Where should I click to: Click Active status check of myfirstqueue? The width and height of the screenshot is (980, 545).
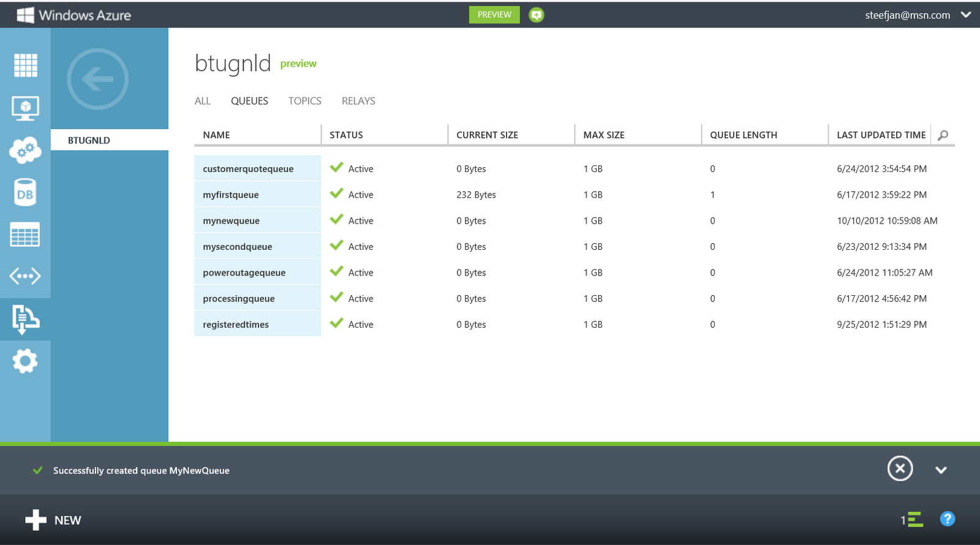[x=336, y=193]
